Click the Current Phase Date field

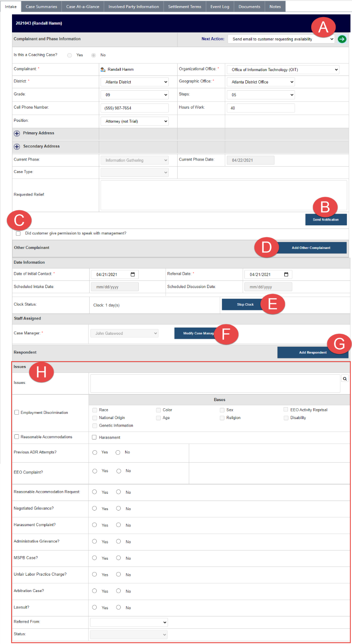[250, 160]
